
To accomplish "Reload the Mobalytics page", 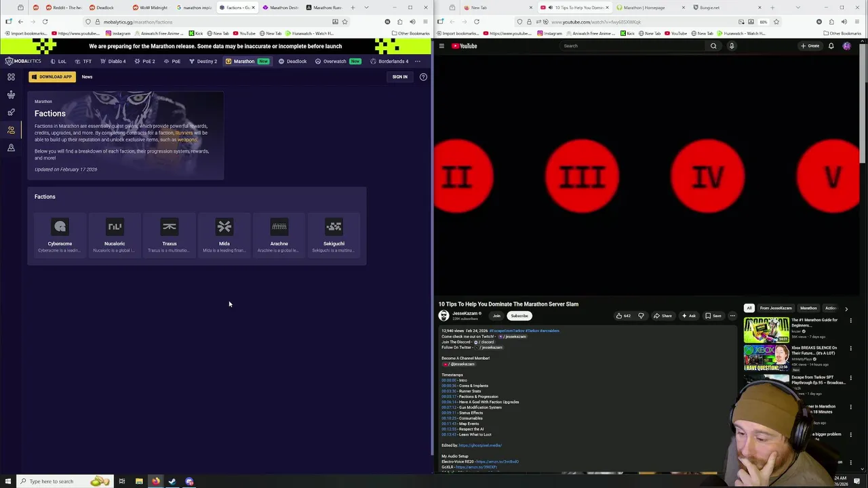I will point(45,22).
